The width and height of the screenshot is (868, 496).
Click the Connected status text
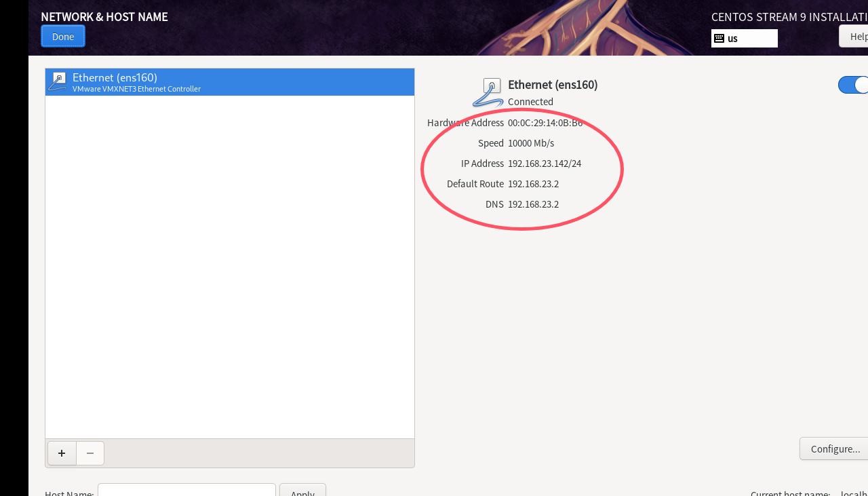click(x=530, y=102)
